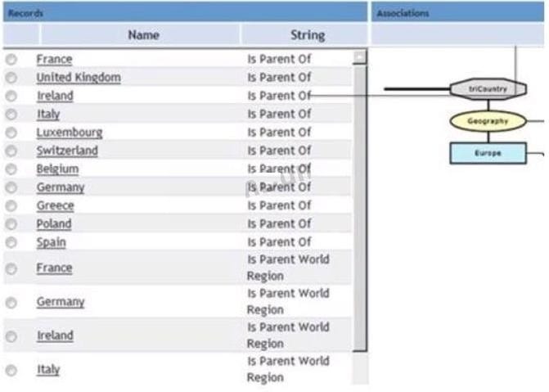
Task: Click the Europe rectangle node
Action: [x=488, y=153]
